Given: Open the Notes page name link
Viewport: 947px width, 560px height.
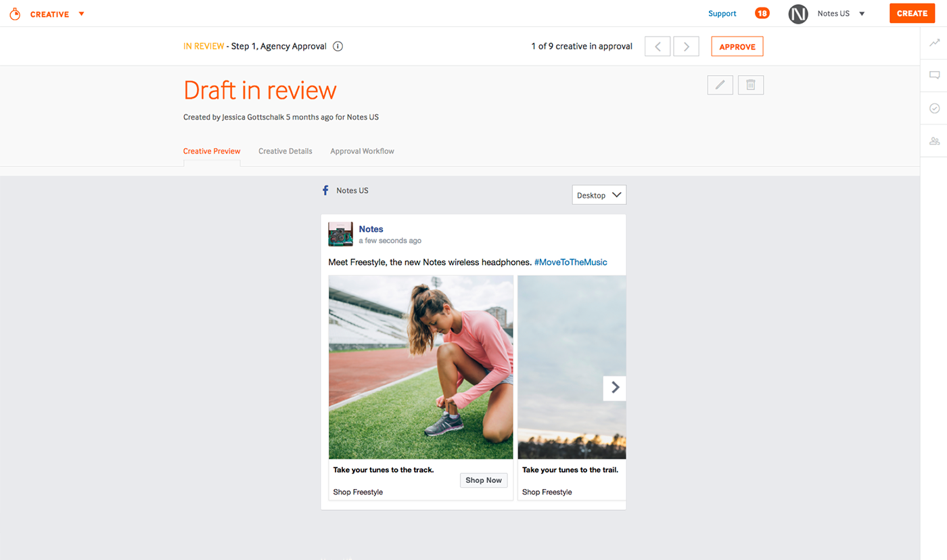Looking at the screenshot, I should coord(371,229).
